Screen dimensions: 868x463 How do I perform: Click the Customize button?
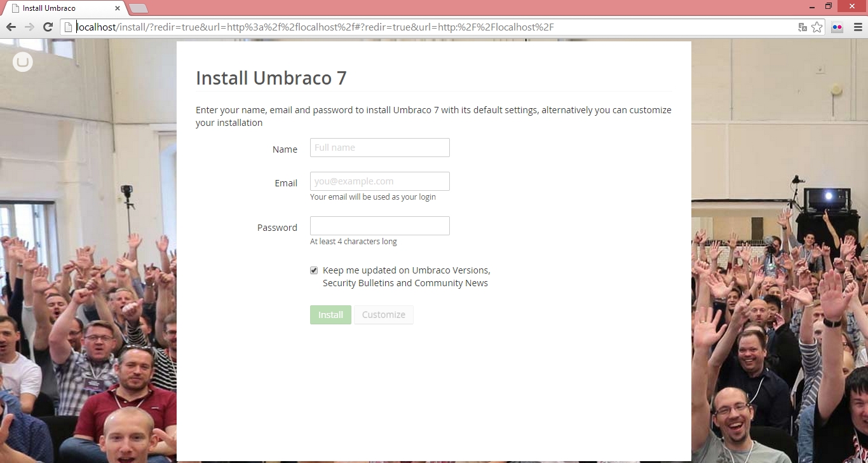coord(383,315)
